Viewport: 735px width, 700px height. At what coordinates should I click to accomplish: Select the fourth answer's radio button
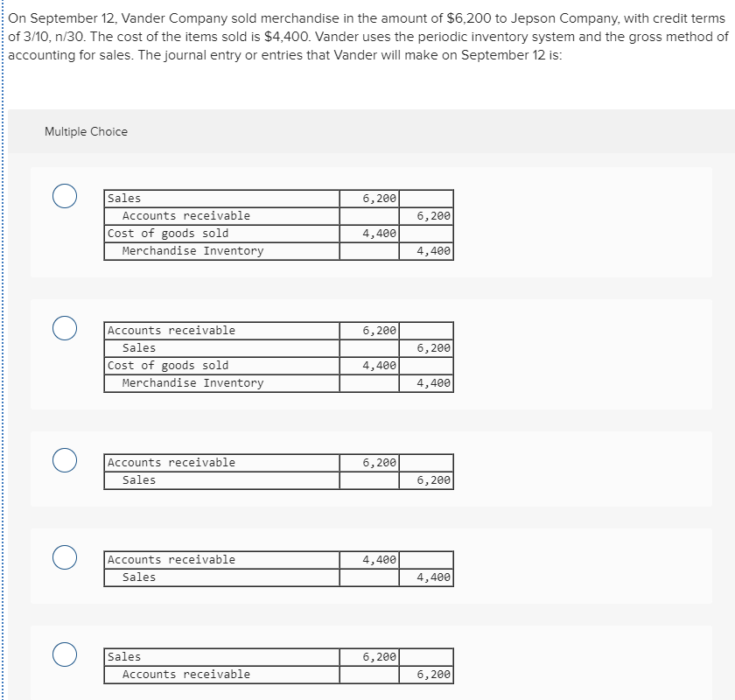click(62, 558)
